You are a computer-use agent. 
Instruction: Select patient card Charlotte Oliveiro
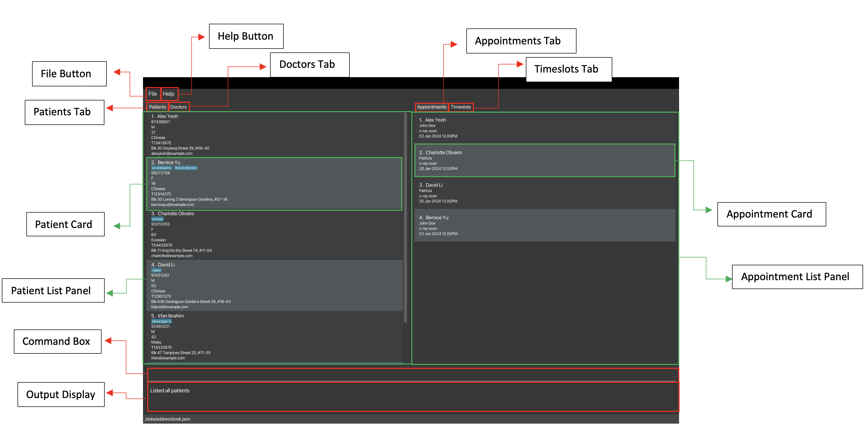click(x=275, y=235)
